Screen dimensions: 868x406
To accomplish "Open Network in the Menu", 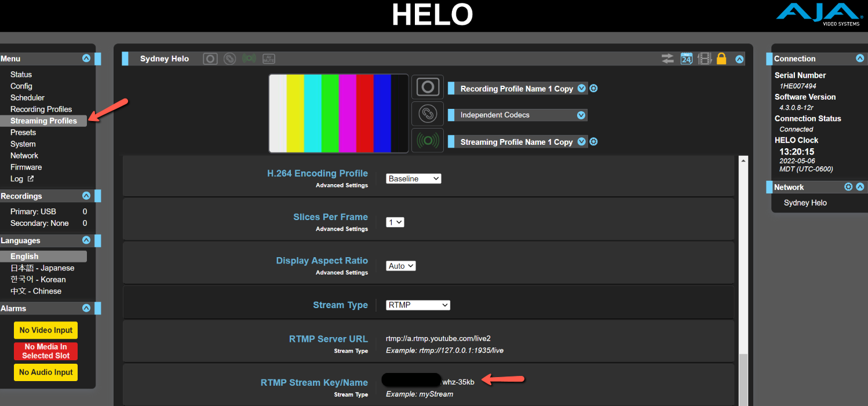I will 24,156.
